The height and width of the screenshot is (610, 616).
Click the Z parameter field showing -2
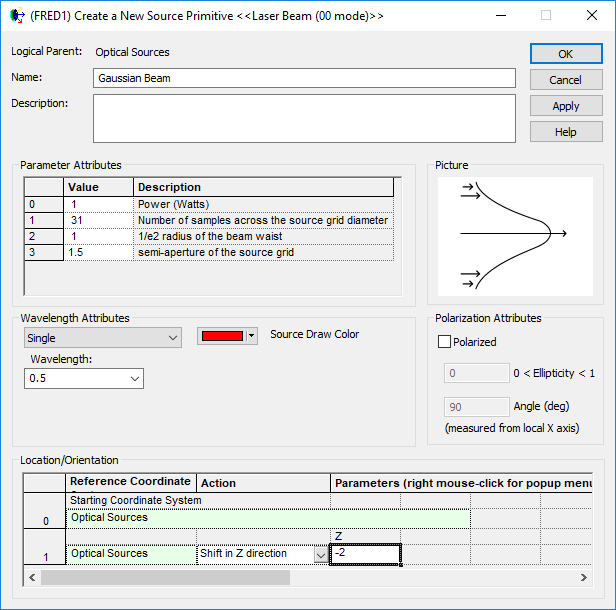click(365, 554)
